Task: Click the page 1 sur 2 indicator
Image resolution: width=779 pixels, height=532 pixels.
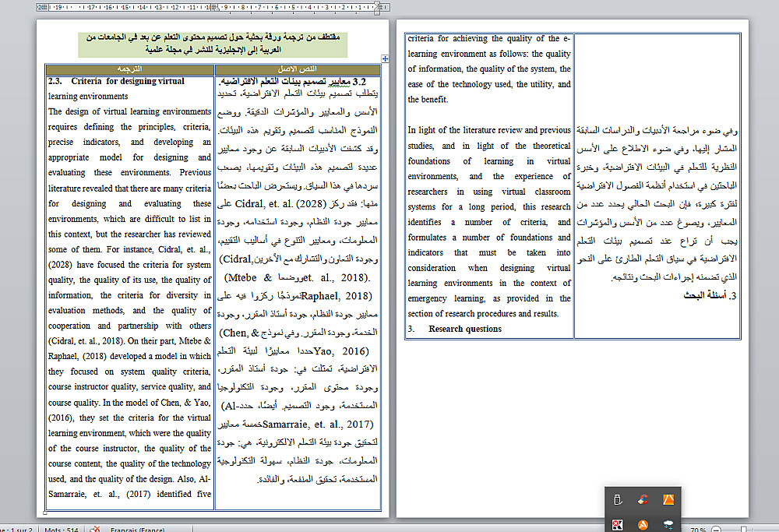Action: [x=17, y=530]
